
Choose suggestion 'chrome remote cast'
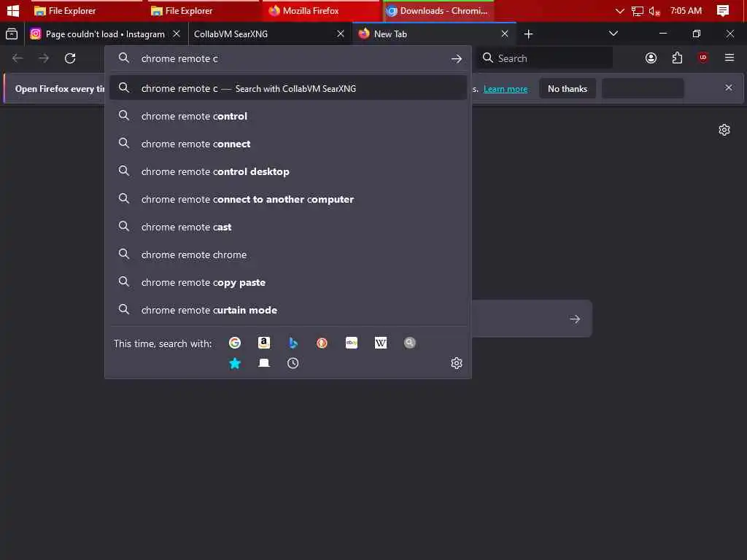point(287,227)
